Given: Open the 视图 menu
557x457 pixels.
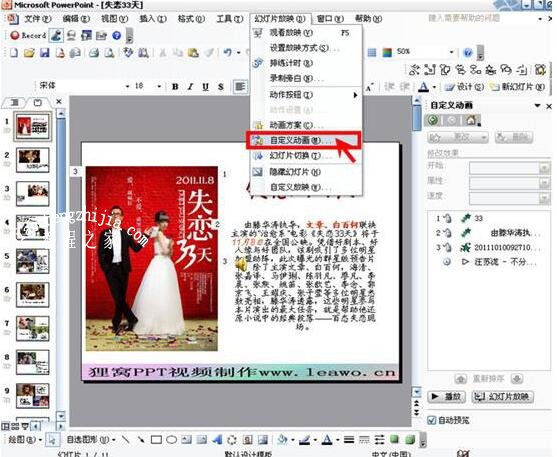Looking at the screenshot, I should click(114, 18).
